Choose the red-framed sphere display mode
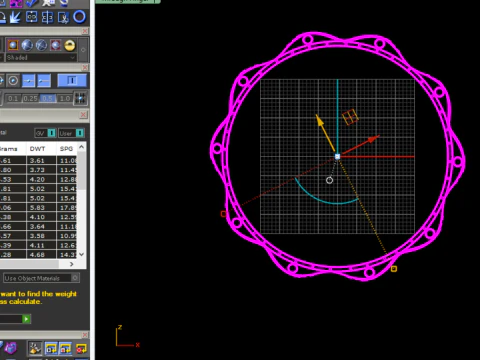This screenshot has width=480, height=360. [56, 45]
